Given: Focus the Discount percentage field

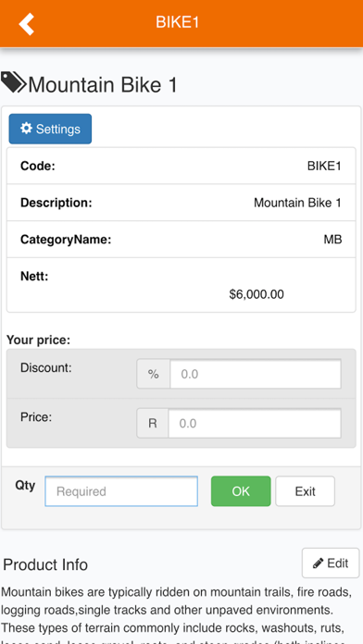Looking at the screenshot, I should (256, 374).
